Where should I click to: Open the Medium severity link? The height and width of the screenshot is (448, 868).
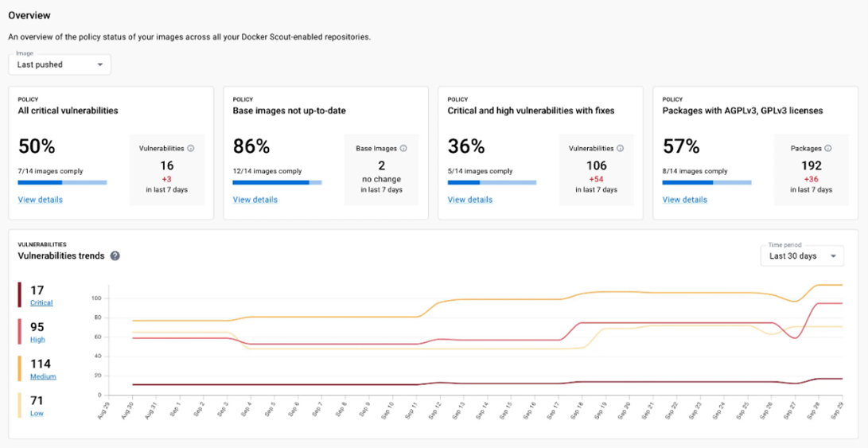pos(43,376)
